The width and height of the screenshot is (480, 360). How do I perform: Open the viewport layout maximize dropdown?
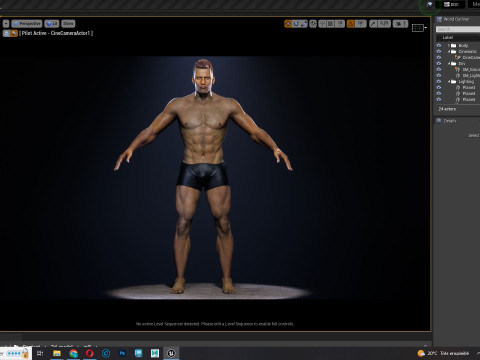point(419,28)
